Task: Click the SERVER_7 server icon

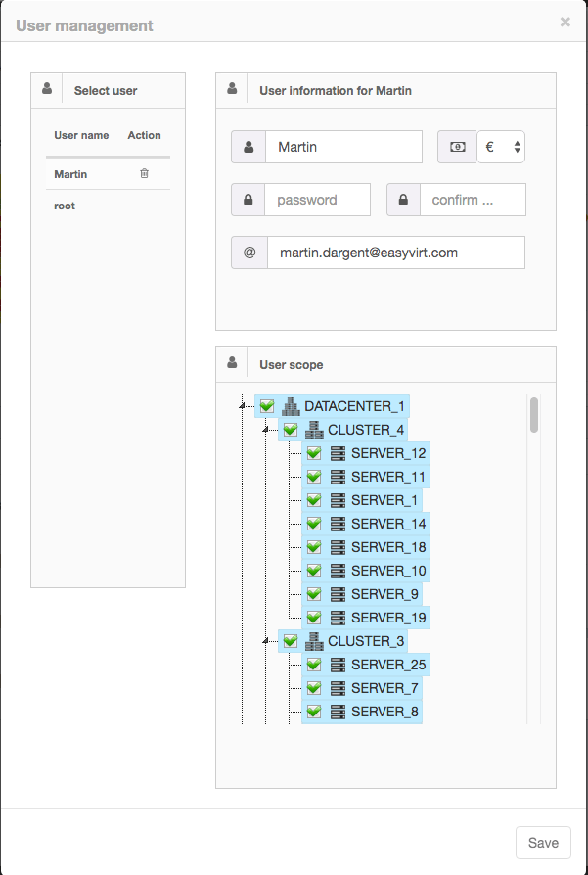Action: tap(338, 688)
